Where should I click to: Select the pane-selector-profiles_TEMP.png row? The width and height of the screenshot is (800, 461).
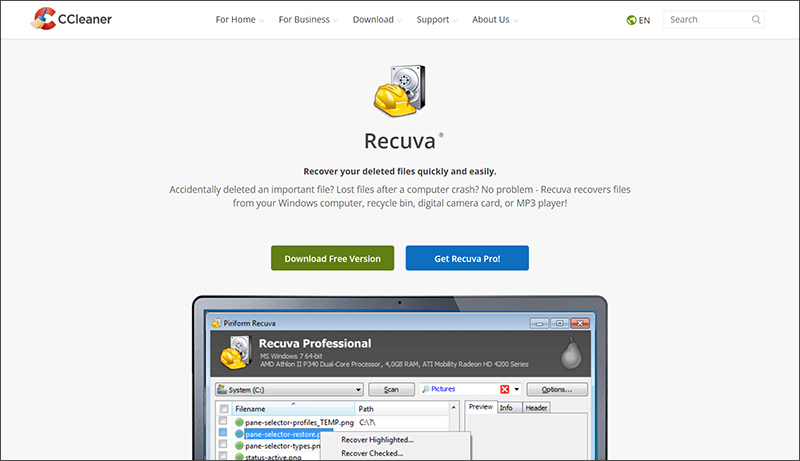(x=334, y=422)
